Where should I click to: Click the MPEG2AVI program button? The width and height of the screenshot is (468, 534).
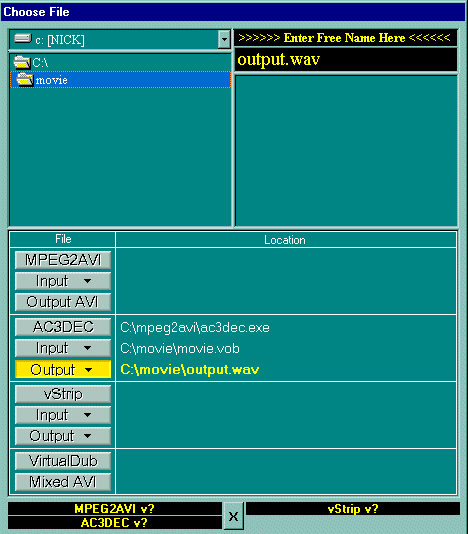(x=63, y=260)
